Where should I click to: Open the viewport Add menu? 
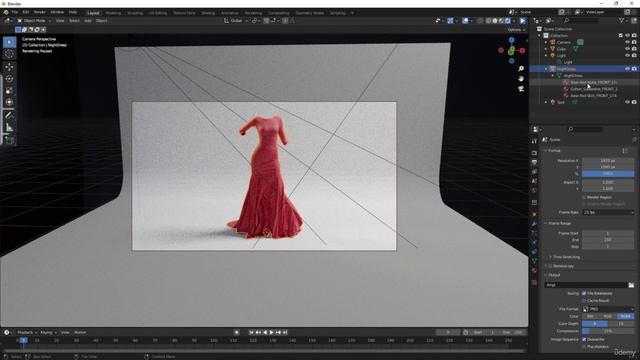click(88, 20)
